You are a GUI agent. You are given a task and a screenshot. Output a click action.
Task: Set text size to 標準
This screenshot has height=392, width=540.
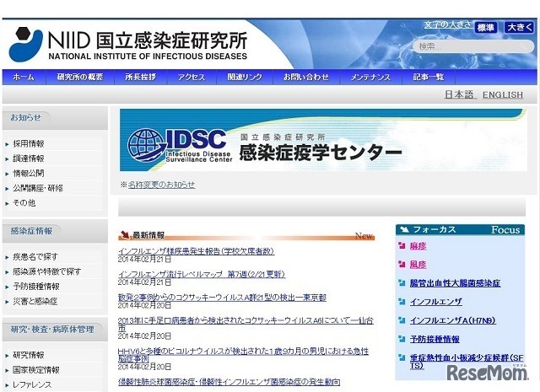[486, 27]
